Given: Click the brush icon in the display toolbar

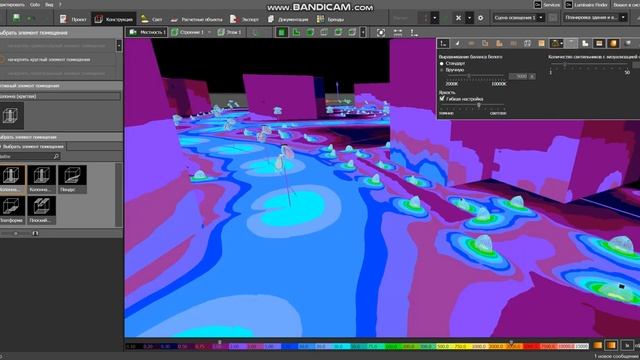Looking at the screenshot, I should 458,43.
